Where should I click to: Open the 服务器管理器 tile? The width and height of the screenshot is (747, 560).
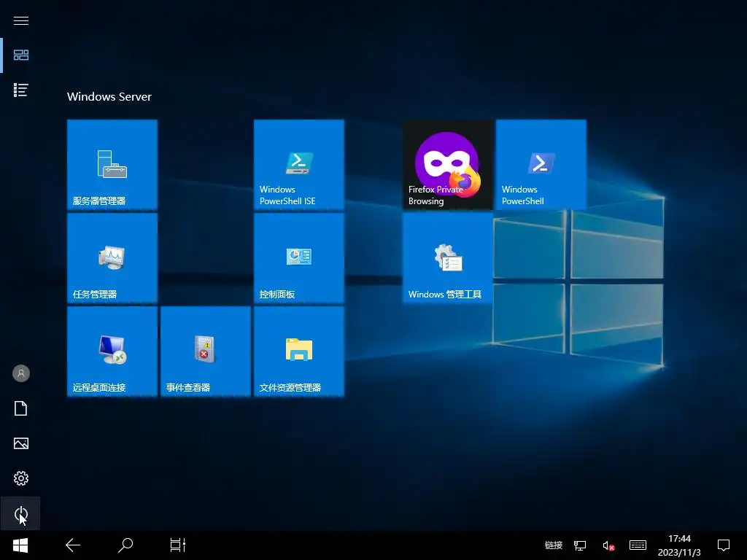click(x=112, y=164)
